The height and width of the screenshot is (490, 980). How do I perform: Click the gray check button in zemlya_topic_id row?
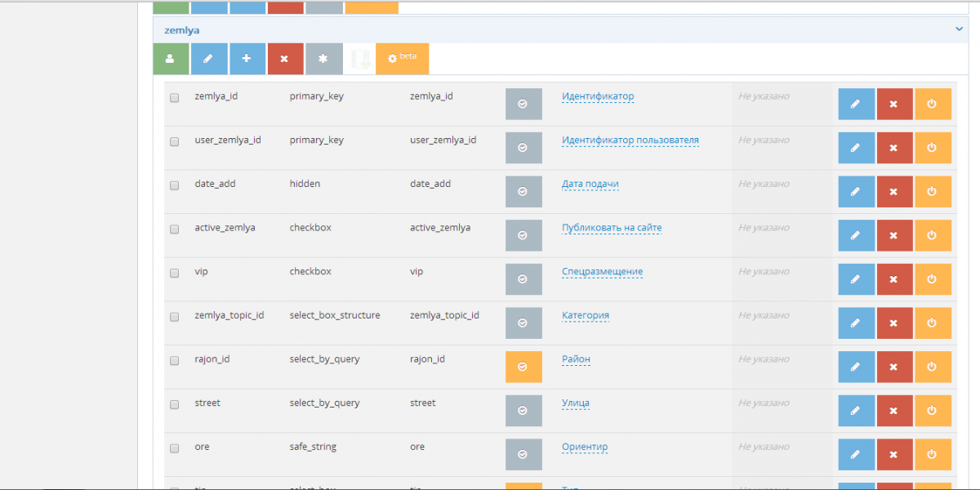(x=523, y=323)
